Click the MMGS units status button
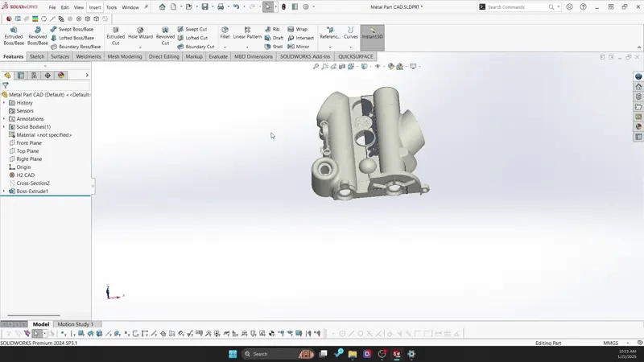The width and height of the screenshot is (644, 362). coord(610,343)
